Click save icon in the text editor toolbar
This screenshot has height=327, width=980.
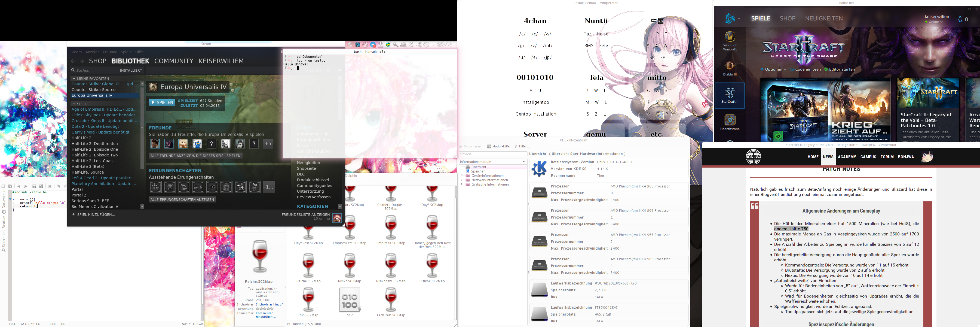coord(34,186)
